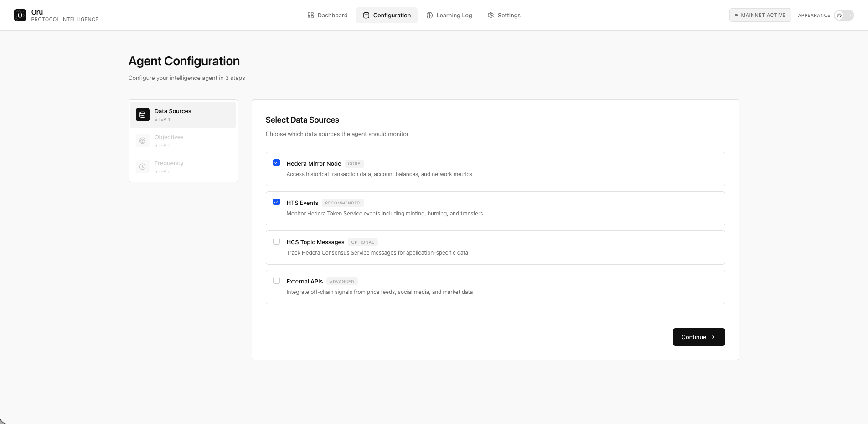The height and width of the screenshot is (424, 868).
Task: Click the Configuration server icon
Action: coord(366,15)
